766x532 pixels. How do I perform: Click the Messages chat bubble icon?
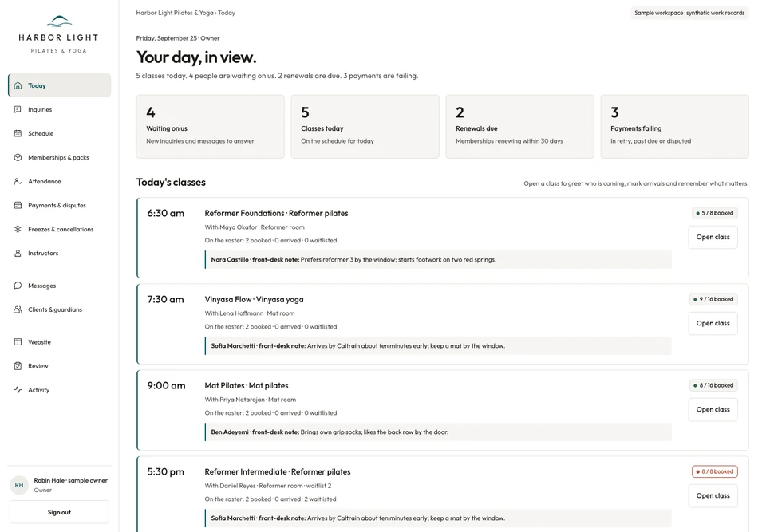point(18,286)
